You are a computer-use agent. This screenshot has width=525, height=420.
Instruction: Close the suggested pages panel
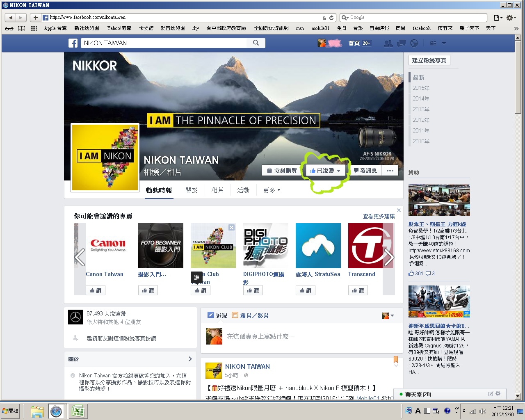click(x=399, y=210)
